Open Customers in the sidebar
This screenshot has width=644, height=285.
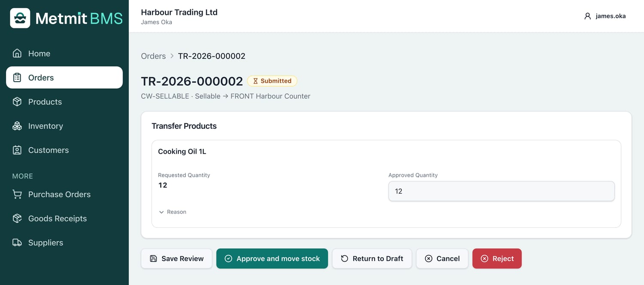tap(64, 150)
